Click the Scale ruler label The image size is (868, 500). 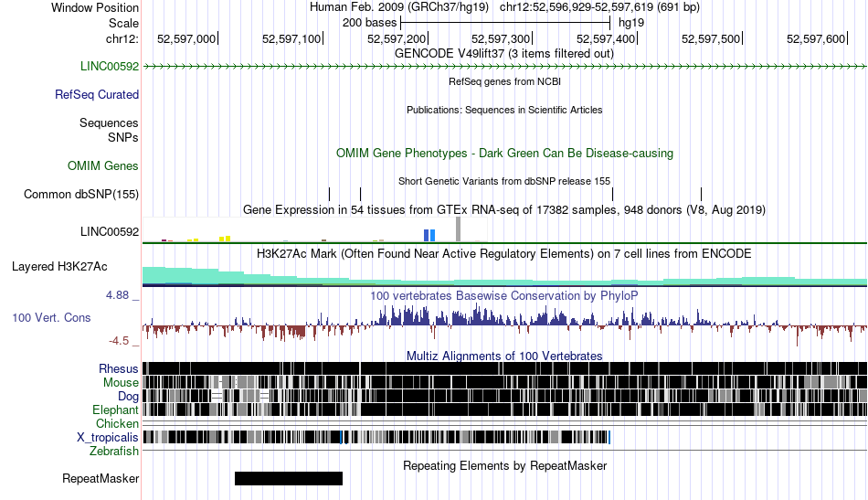tap(123, 23)
